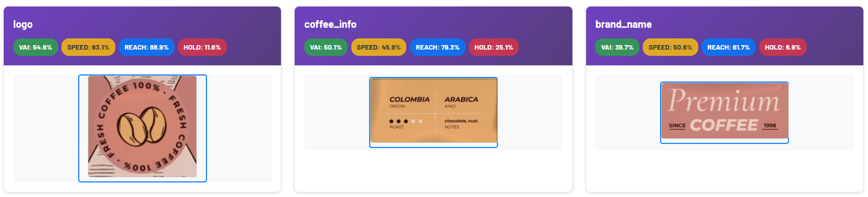
Task: Click the brand_name HOLD 6.9% badge
Action: [782, 47]
